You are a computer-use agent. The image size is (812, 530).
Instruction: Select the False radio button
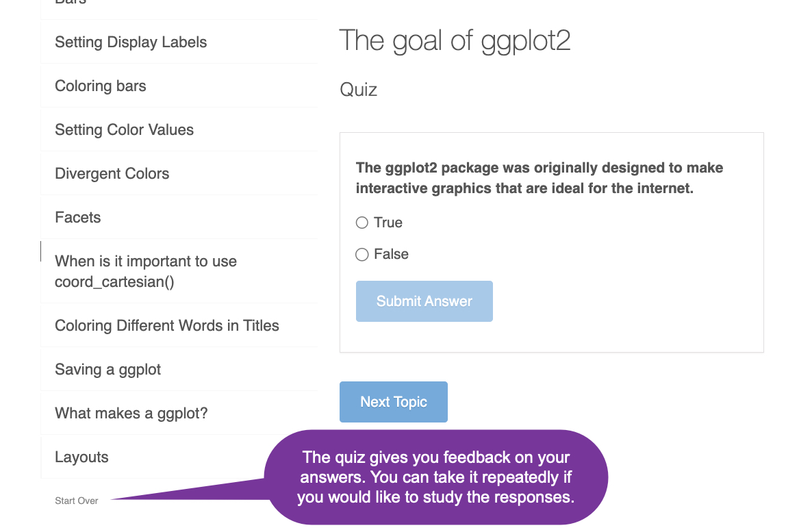(361, 254)
